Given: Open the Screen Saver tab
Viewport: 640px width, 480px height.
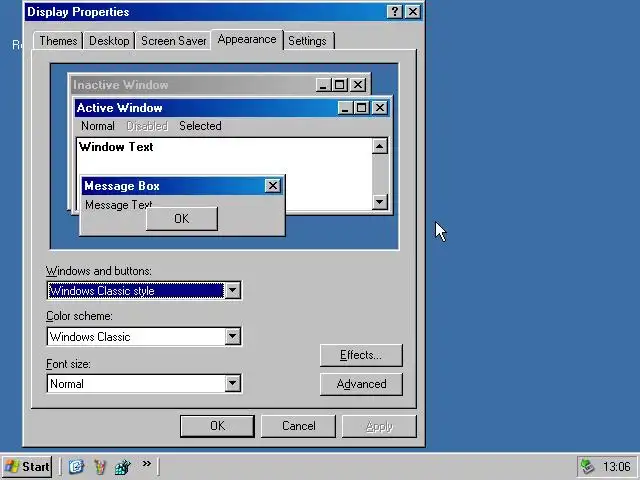Looking at the screenshot, I should (x=173, y=41).
